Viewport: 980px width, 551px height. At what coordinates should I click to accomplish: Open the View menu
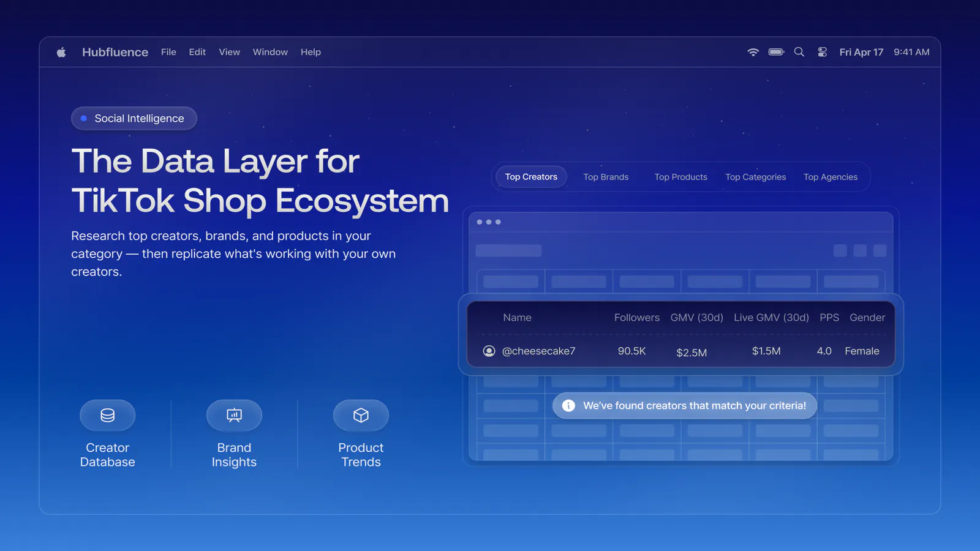click(229, 52)
